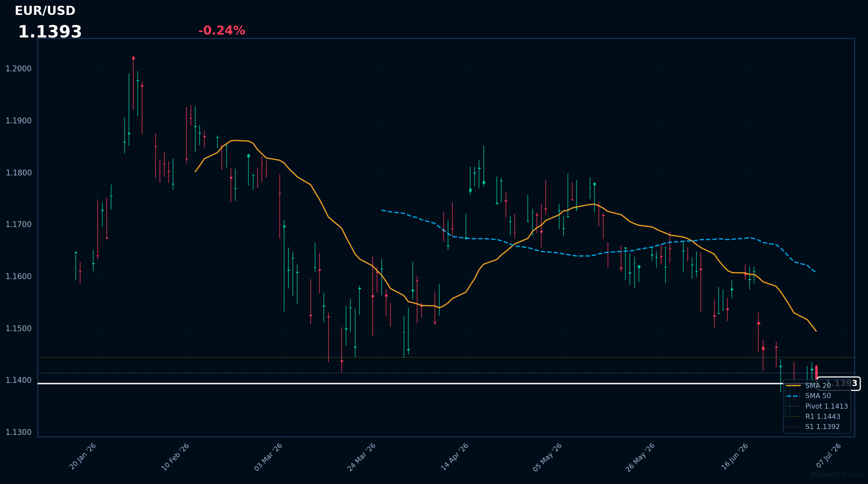Click the white current-price horizontal line
This screenshot has width=868, height=484.
tap(427, 384)
